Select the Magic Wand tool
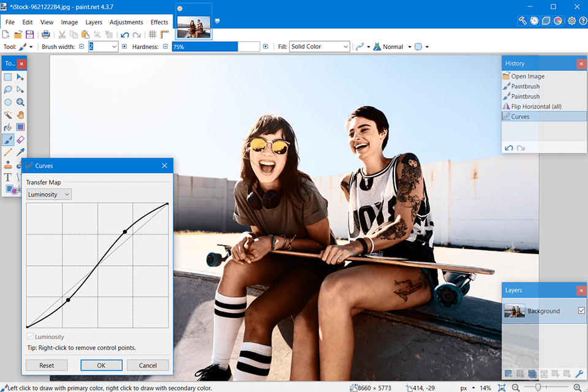 [x=8, y=115]
